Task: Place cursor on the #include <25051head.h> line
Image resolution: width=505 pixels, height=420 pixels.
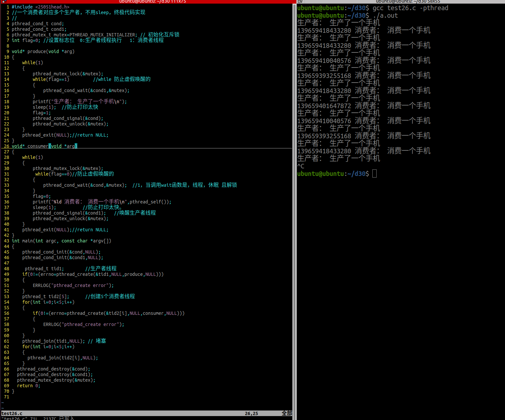Action: coord(39,7)
